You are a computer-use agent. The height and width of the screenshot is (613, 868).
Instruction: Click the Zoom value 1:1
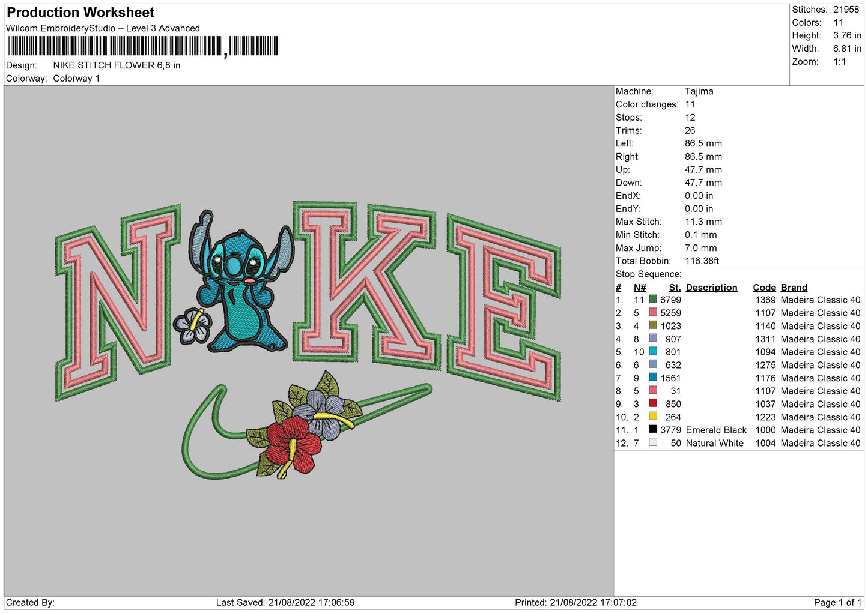[x=839, y=62]
